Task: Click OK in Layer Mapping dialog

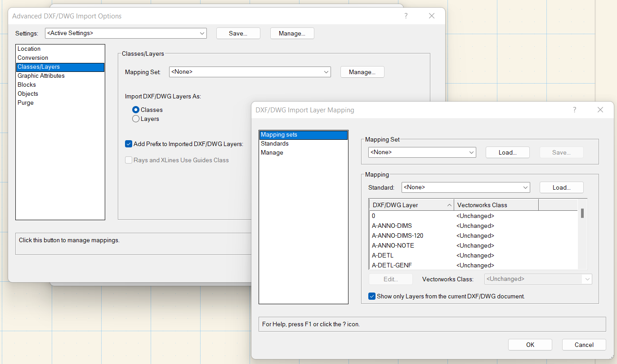Action: coord(530,345)
